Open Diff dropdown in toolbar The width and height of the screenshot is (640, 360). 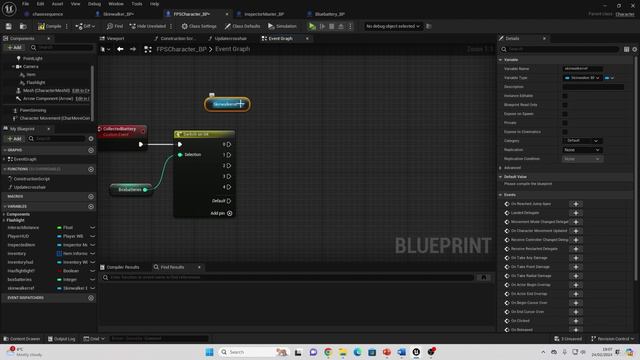tap(85, 26)
